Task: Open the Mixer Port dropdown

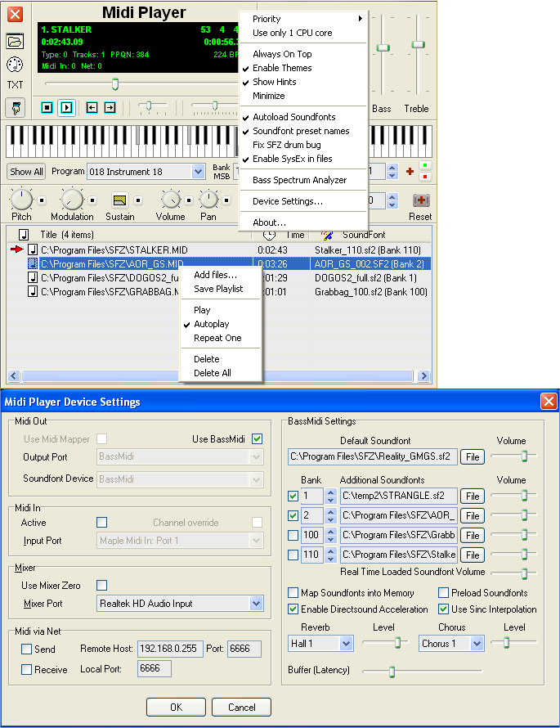Action: [256, 604]
